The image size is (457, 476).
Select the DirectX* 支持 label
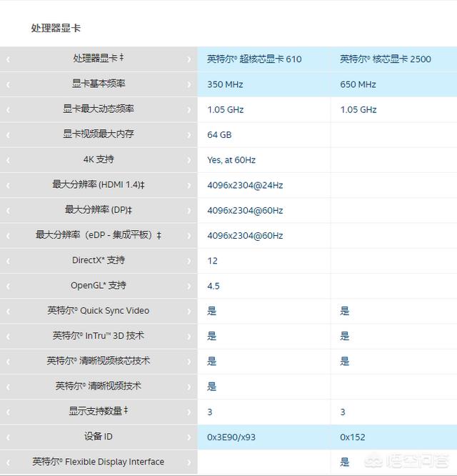[99, 260]
